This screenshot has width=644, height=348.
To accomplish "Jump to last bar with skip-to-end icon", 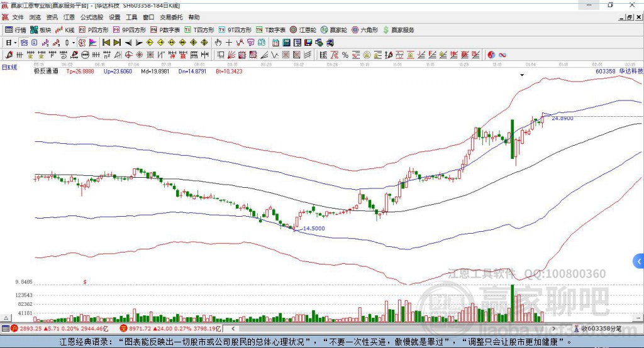I will 117,43.
